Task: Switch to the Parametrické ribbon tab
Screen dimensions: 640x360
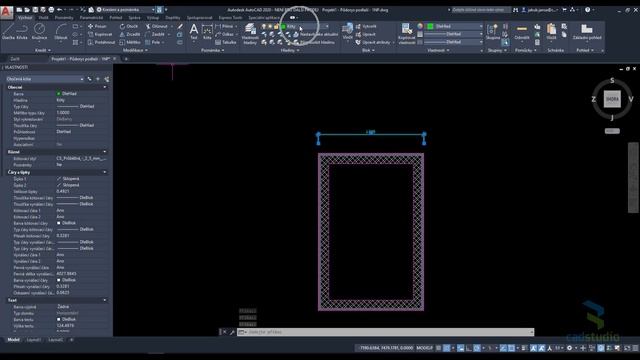Action: tap(91, 18)
